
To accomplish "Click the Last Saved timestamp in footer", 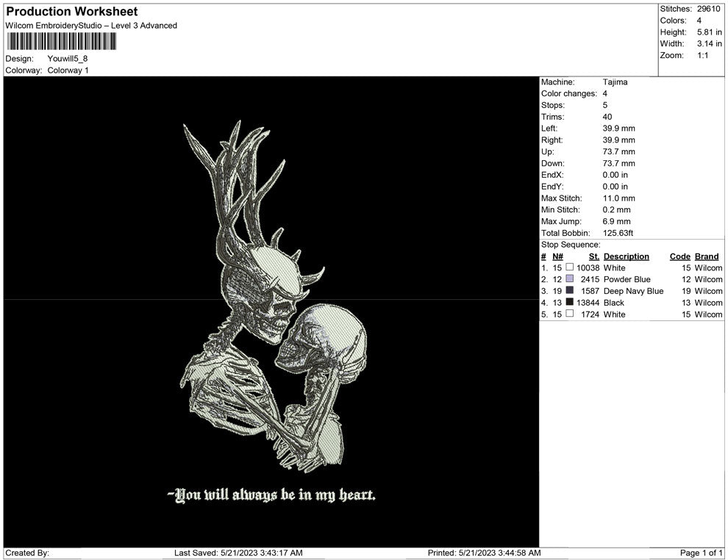I will click(238, 553).
